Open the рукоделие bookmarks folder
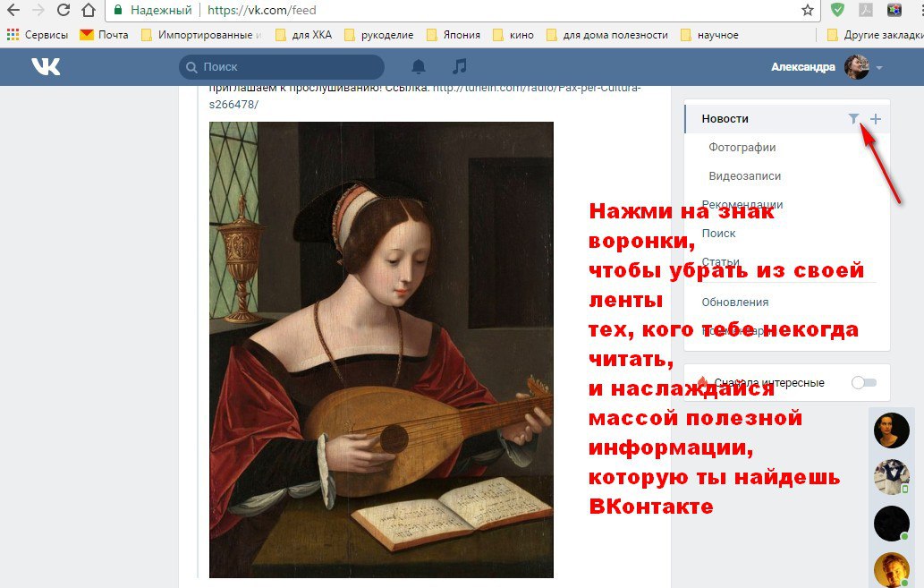 [378, 35]
